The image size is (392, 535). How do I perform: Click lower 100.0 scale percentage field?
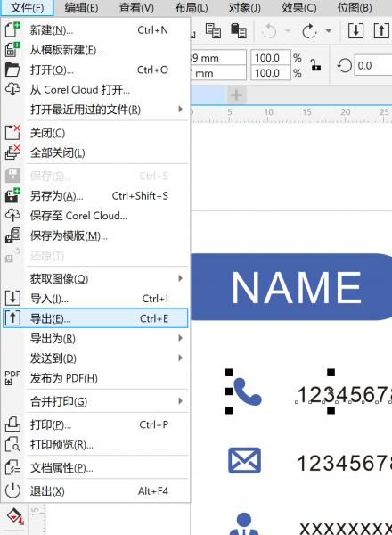point(271,73)
